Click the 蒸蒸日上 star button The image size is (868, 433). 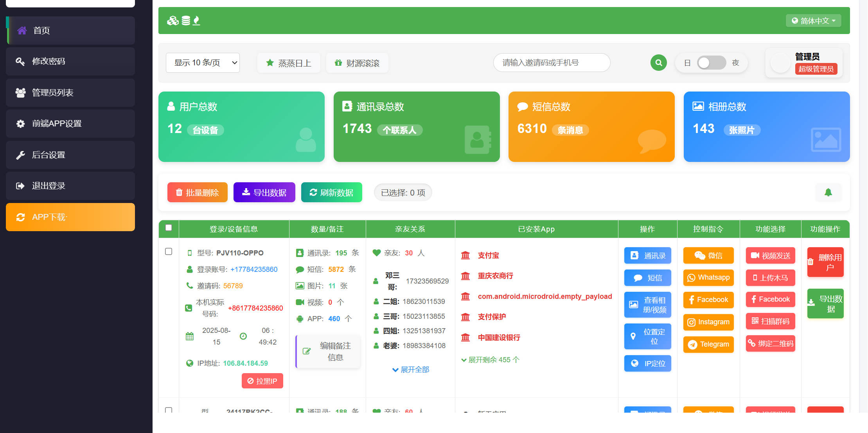[x=289, y=63]
